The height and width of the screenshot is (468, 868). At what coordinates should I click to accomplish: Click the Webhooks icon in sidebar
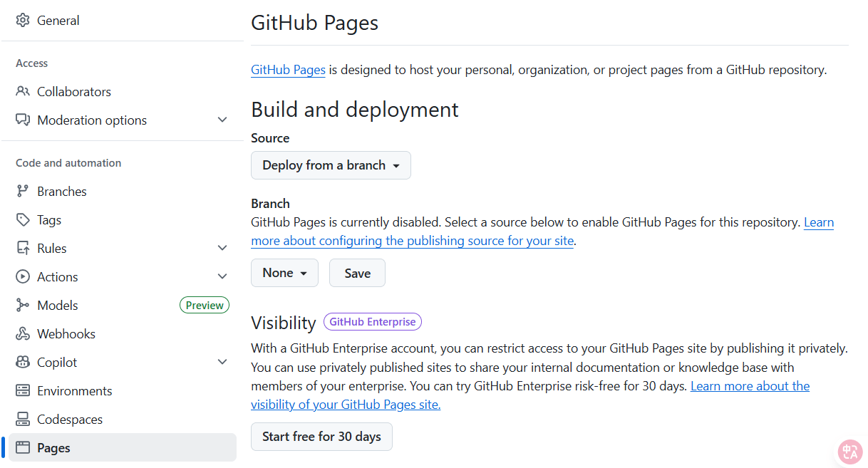[23, 334]
